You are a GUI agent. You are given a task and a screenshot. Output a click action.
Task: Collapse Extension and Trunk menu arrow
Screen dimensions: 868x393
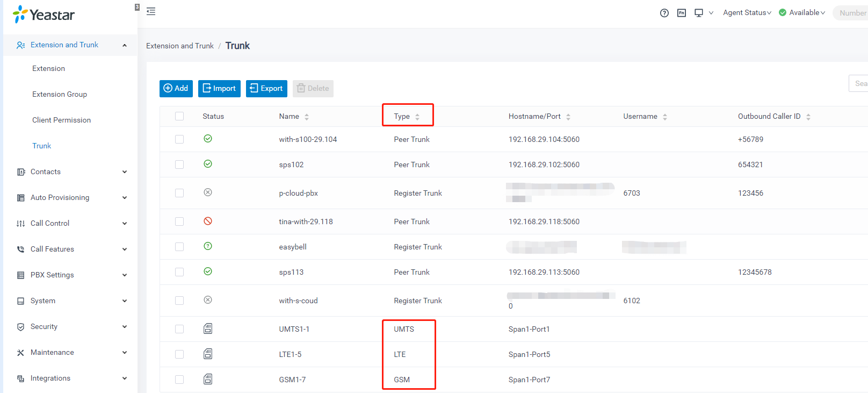125,45
